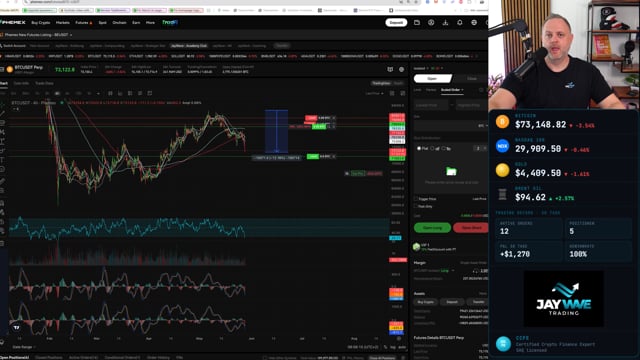Open the Scaled Order type dropdown
Image resolution: width=640 pixels, height=360 pixels.
(x=452, y=90)
